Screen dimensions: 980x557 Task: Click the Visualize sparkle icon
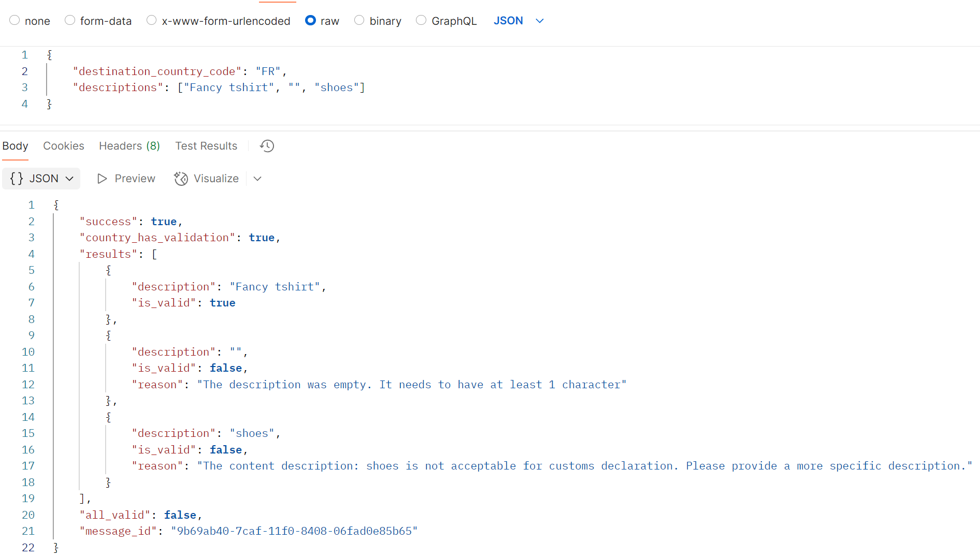pos(181,179)
